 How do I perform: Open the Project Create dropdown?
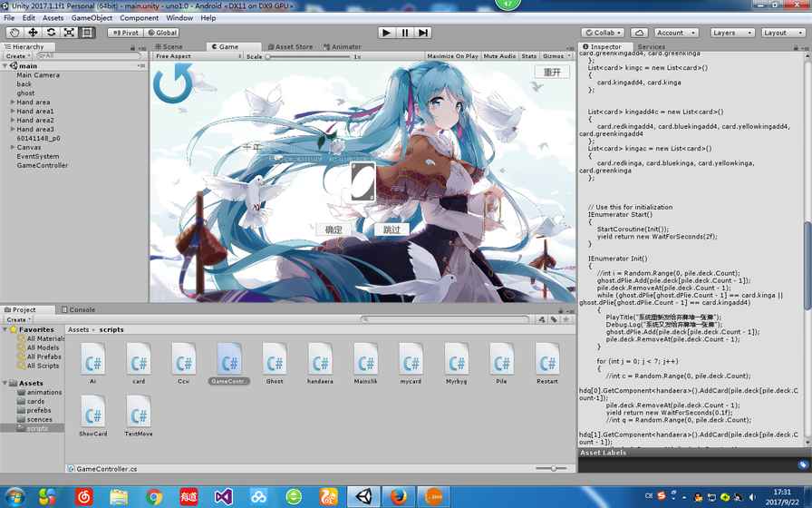click(17, 320)
